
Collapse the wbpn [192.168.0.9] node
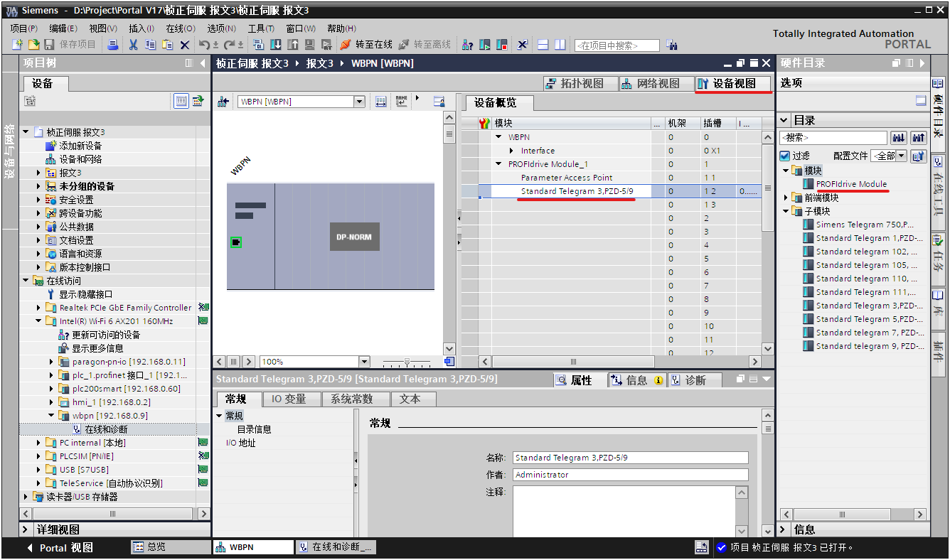pos(51,416)
